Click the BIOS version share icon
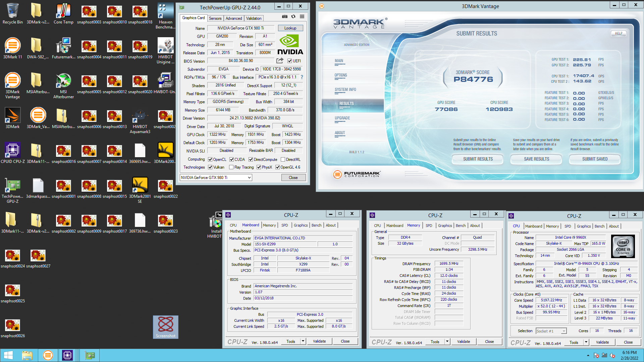Viewport: 644px width, 362px height. click(x=279, y=61)
